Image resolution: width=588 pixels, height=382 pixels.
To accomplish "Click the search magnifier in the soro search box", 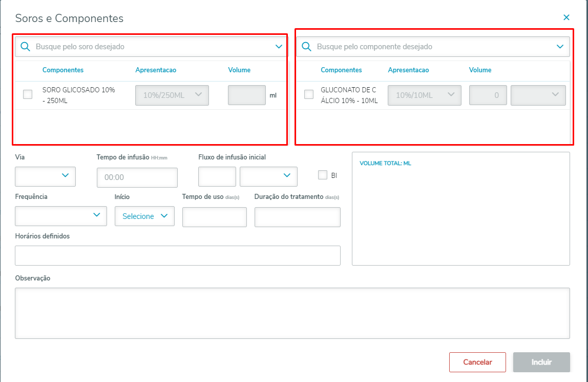I will click(x=26, y=47).
